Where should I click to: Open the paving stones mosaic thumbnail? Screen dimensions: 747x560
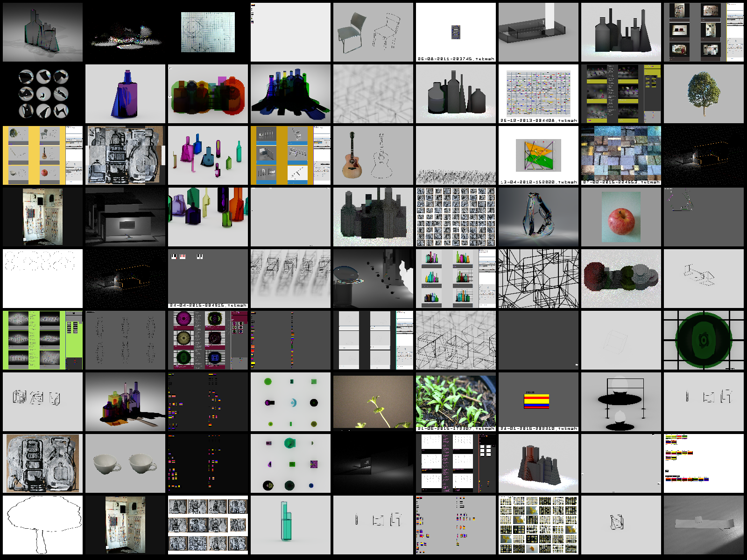click(x=621, y=155)
